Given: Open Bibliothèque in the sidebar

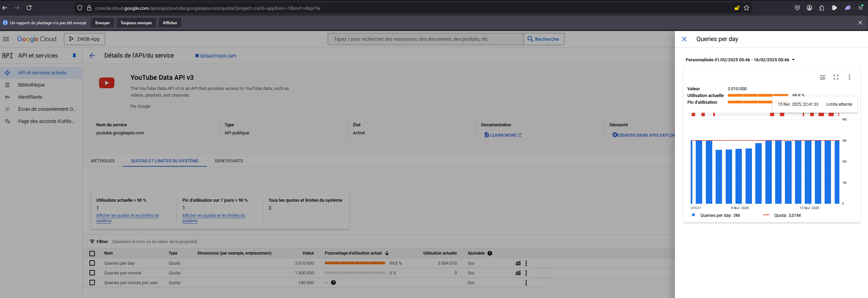Looking at the screenshot, I should [x=41, y=85].
